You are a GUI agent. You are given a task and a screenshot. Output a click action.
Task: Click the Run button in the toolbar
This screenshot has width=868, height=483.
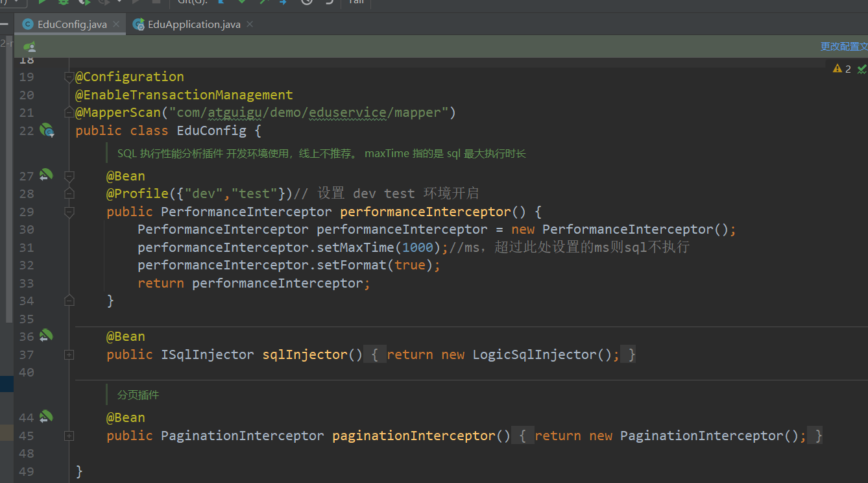click(x=42, y=2)
